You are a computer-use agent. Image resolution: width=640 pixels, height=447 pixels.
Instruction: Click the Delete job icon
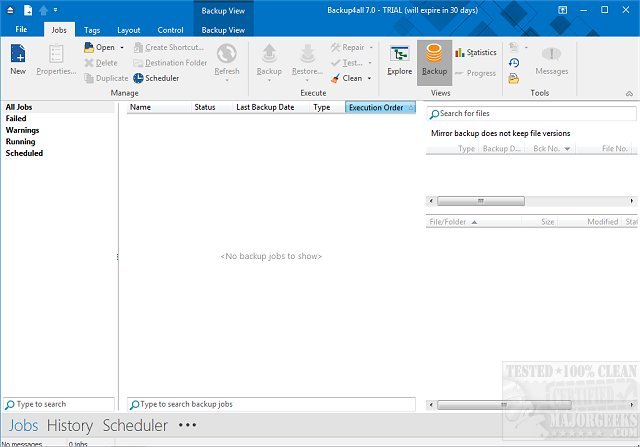89,63
